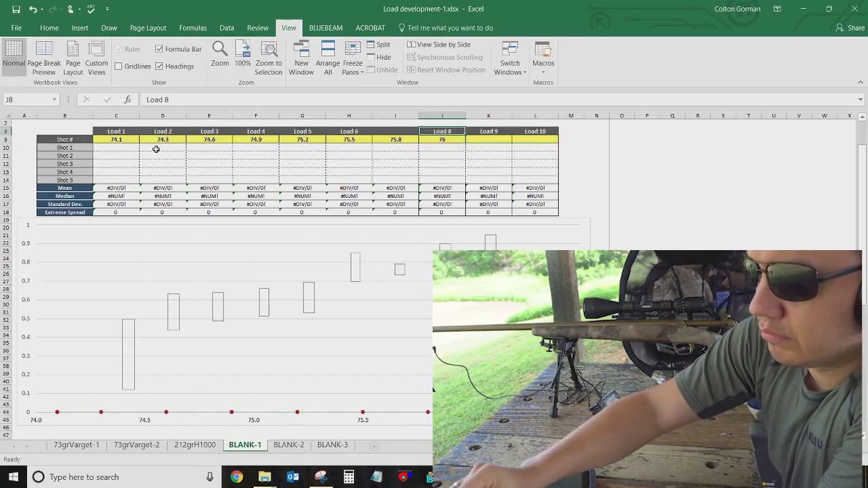Open the Review ribbon tab
This screenshot has width=868, height=488.
coord(258,28)
